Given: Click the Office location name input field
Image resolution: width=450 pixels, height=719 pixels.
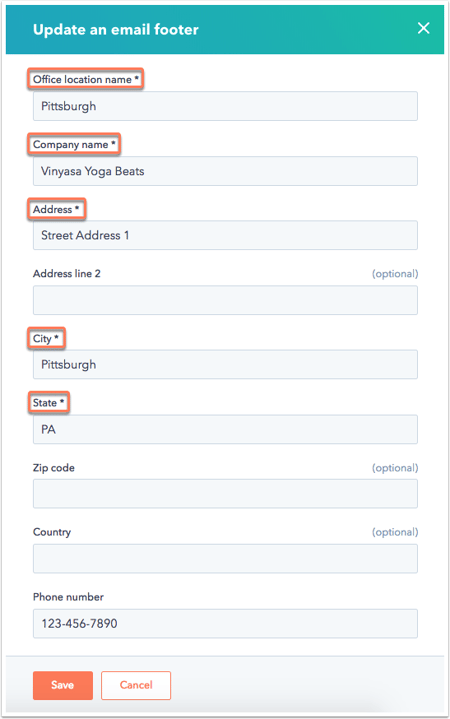Looking at the screenshot, I should (225, 106).
